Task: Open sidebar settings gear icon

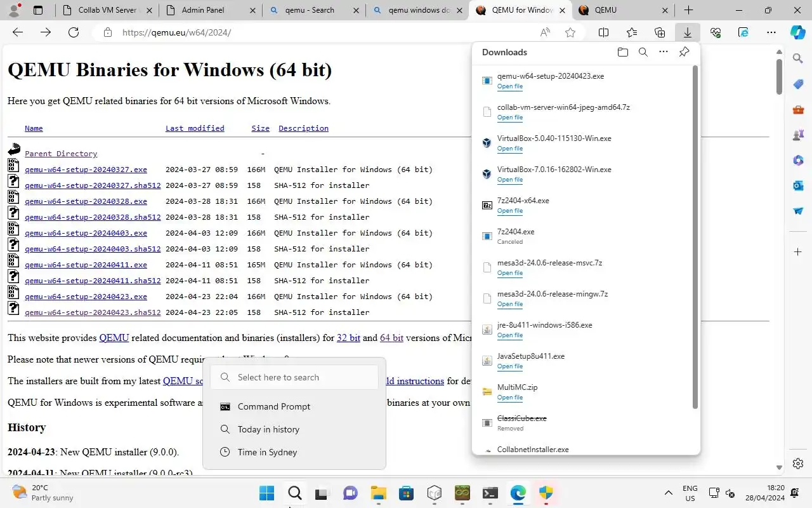Action: click(x=798, y=464)
